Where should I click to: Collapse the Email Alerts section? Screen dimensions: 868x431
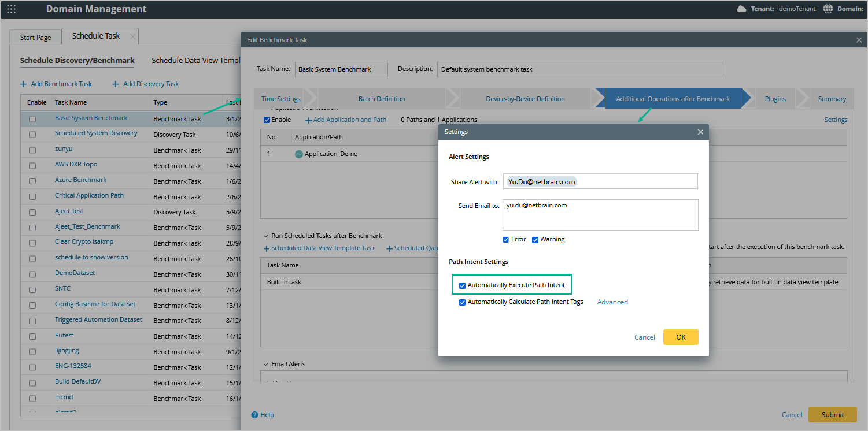pyautogui.click(x=265, y=364)
